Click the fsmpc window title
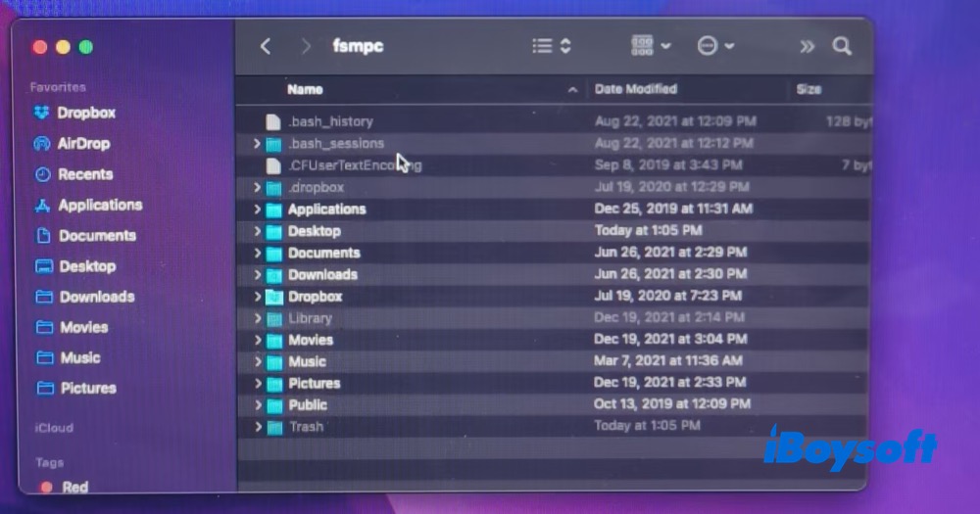 pyautogui.click(x=358, y=46)
